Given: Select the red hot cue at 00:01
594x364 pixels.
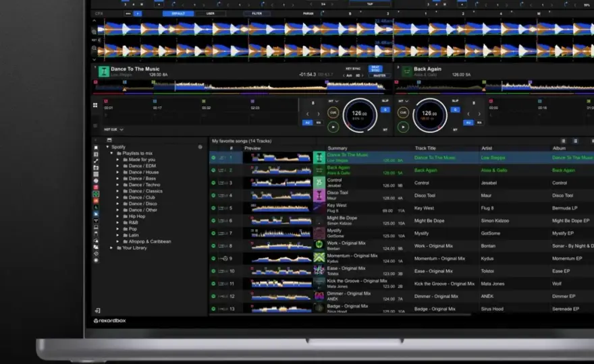Looking at the screenshot, I should [x=106, y=101].
